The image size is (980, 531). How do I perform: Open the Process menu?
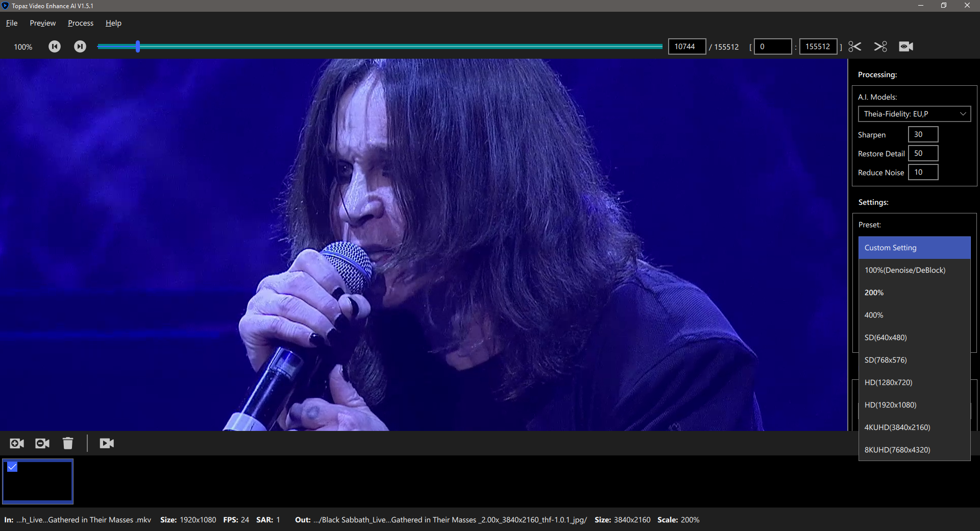point(81,23)
